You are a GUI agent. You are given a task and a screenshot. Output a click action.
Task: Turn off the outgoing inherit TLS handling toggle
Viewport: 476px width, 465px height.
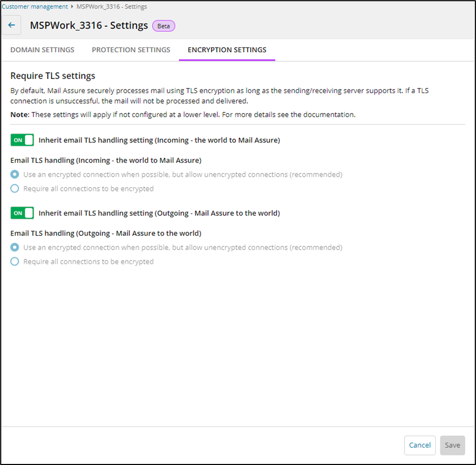21,213
